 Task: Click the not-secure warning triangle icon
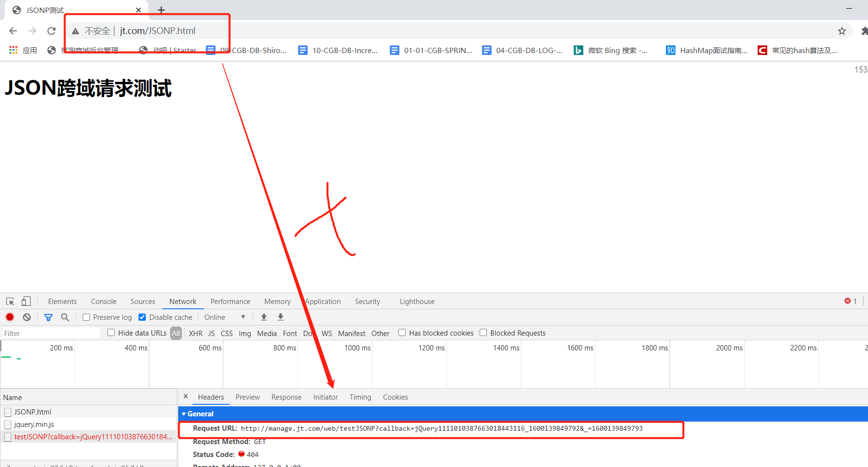point(75,31)
